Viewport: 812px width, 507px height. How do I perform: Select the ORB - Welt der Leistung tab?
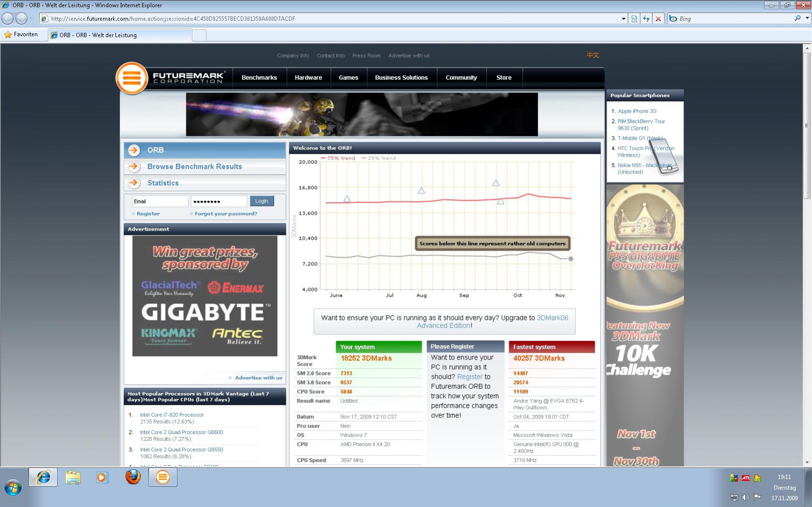[119, 35]
